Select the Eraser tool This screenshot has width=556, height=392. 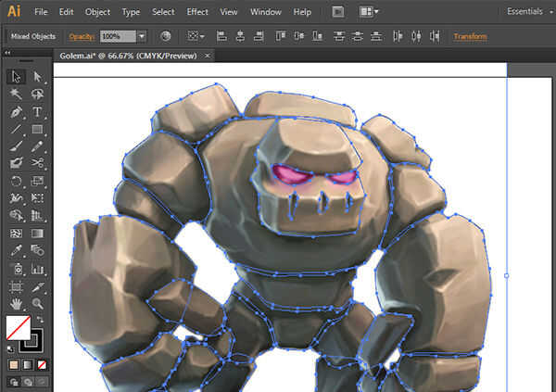[x=16, y=163]
